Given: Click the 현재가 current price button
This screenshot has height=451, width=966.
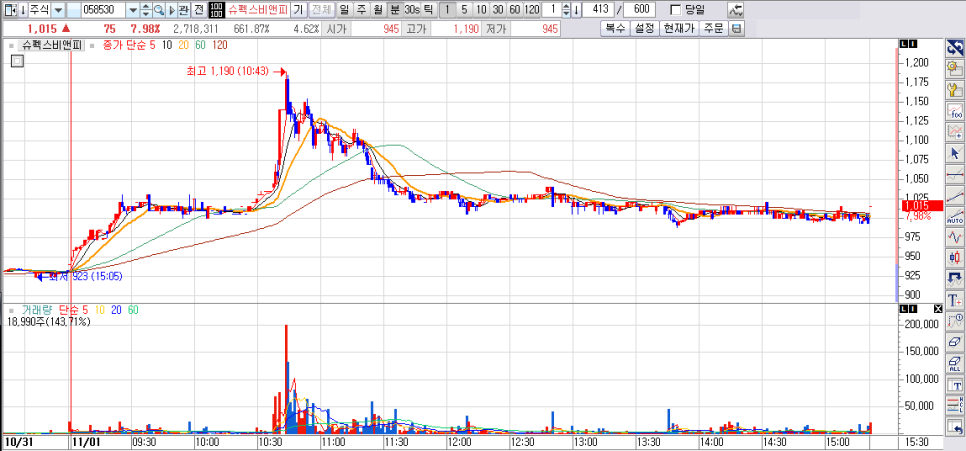Looking at the screenshot, I should (679, 28).
